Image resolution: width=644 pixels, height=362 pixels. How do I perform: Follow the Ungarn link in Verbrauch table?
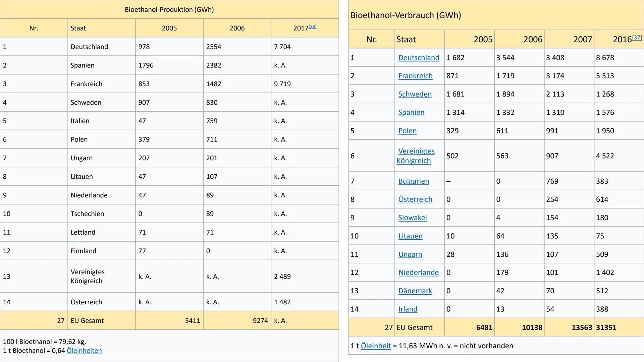pyautogui.click(x=410, y=254)
